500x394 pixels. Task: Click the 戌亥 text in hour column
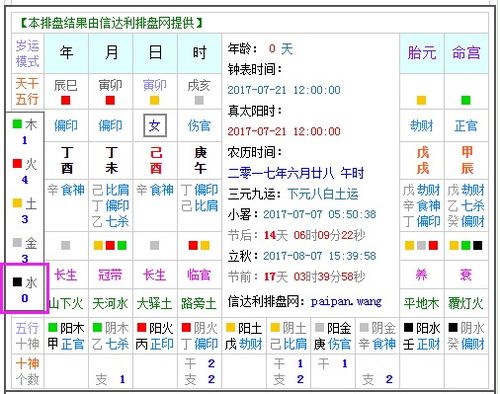click(x=199, y=86)
